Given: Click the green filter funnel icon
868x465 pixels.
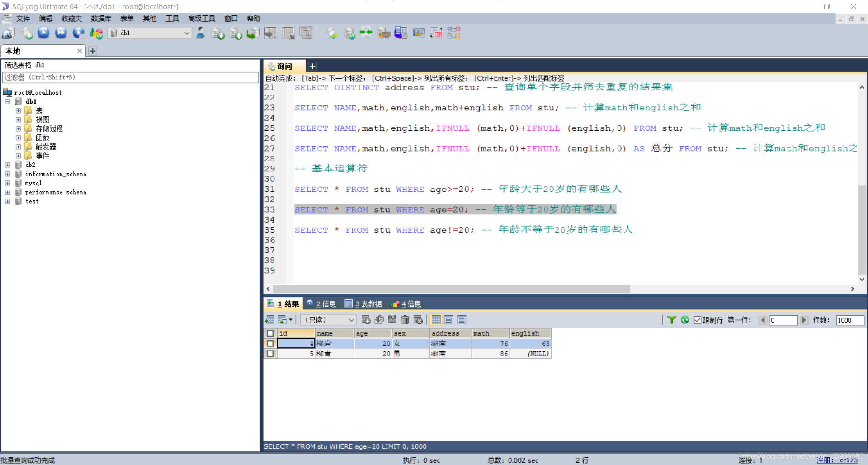Looking at the screenshot, I should (672, 320).
